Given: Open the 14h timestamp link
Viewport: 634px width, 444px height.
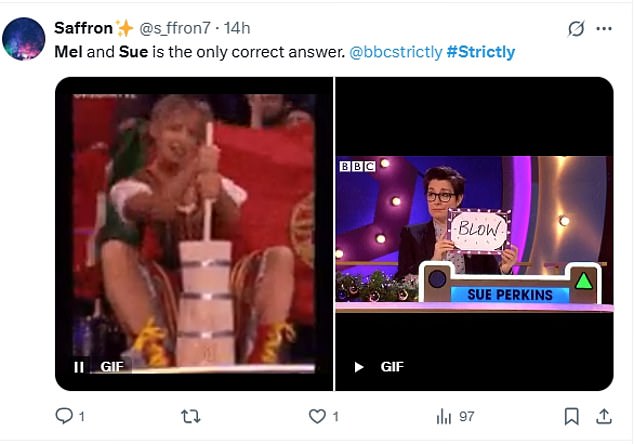Looking at the screenshot, I should [238, 28].
